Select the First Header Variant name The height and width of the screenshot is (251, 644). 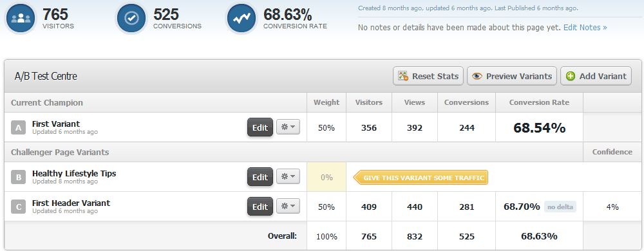point(71,203)
